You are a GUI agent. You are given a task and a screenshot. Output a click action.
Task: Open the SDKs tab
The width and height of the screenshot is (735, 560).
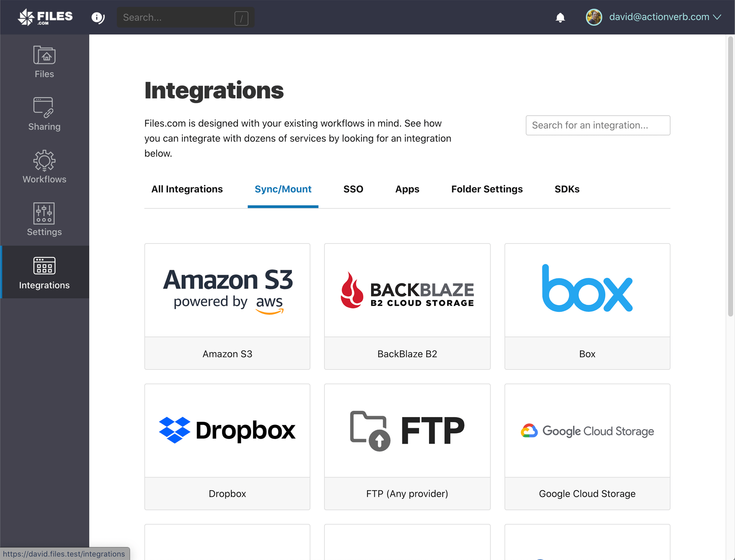point(567,189)
